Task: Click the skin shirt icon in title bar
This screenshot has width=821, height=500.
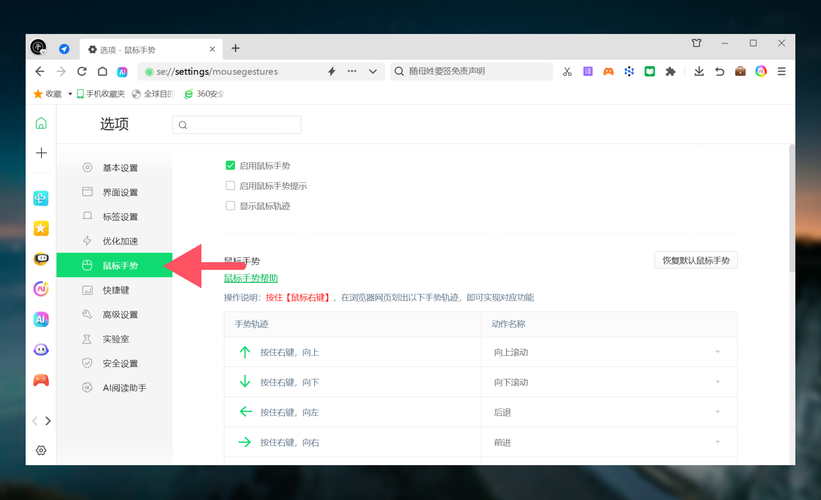Action: (696, 43)
